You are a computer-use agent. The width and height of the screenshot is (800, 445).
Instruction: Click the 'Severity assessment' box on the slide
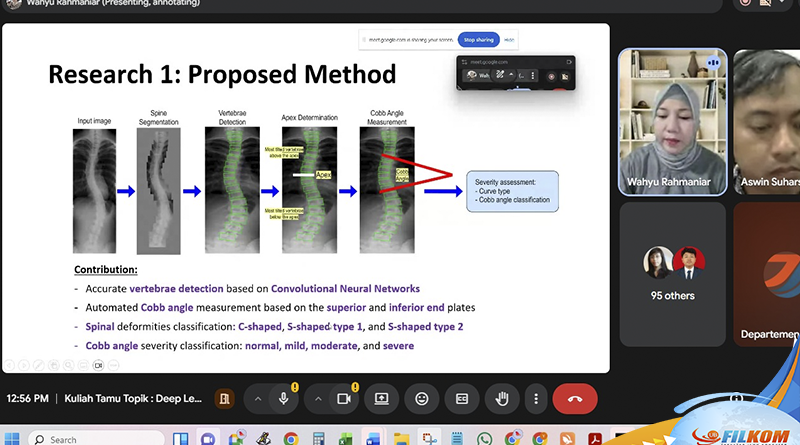[512, 191]
